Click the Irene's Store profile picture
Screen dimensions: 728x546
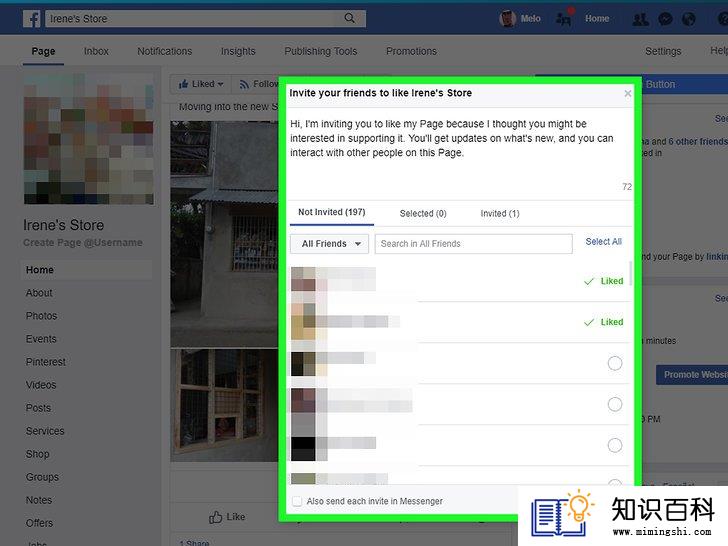pos(89,139)
